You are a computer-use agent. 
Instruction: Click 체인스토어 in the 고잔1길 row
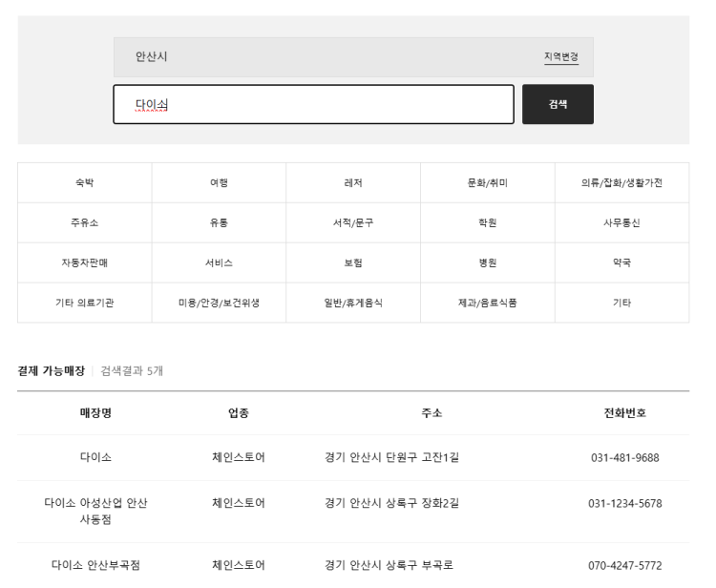pyautogui.click(x=239, y=457)
